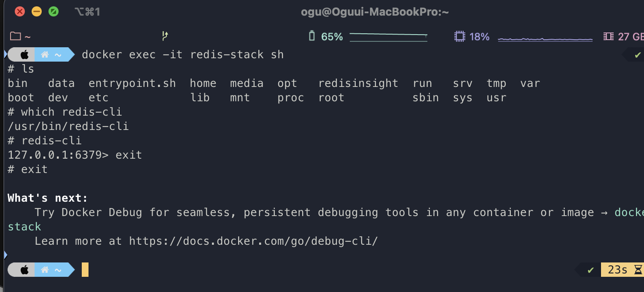Click the battery usage graph line
644x292 pixels.
389,37
